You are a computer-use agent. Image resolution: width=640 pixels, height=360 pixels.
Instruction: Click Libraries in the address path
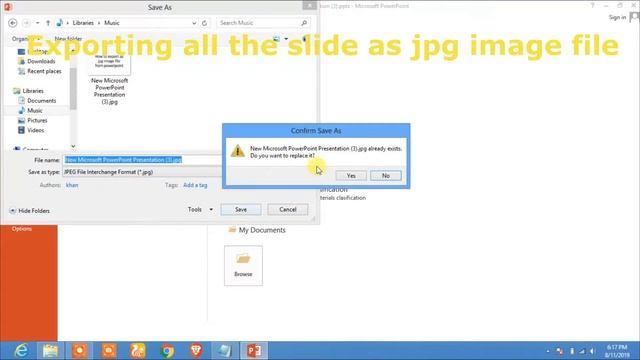coord(83,23)
